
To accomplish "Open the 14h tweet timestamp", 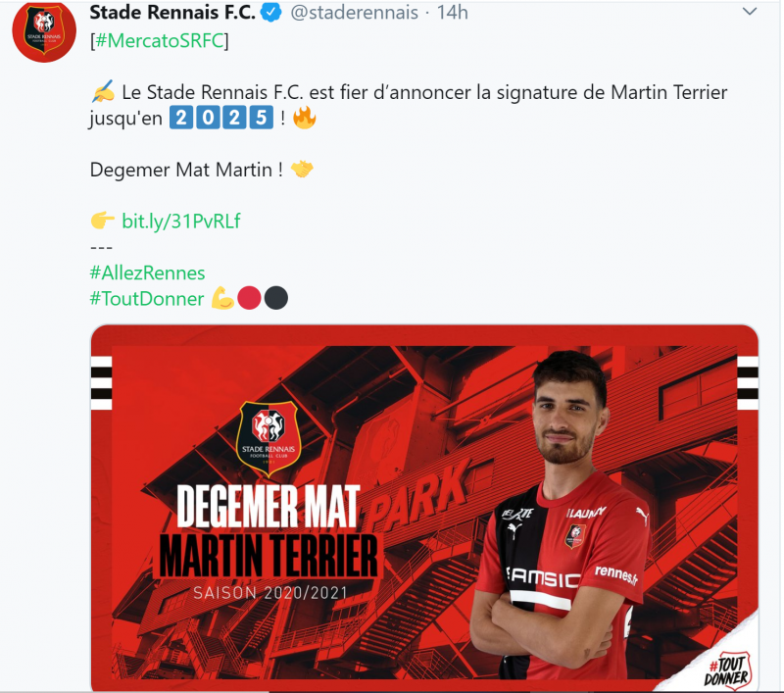I will tap(453, 13).
